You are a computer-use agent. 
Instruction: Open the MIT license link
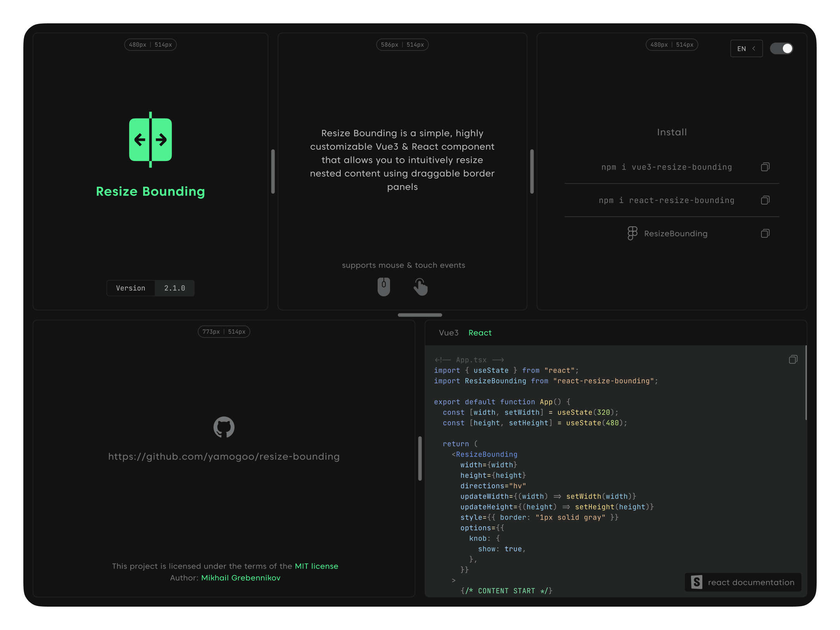(316, 566)
